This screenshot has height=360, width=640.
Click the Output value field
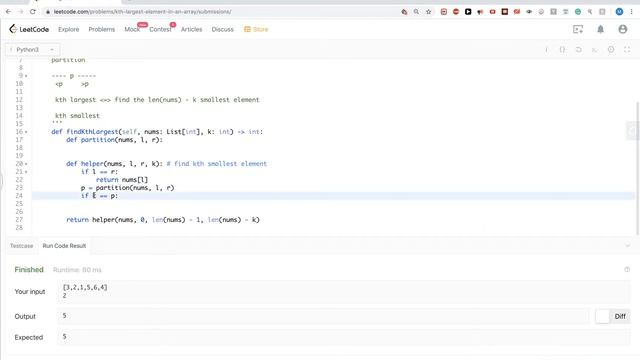point(322,316)
